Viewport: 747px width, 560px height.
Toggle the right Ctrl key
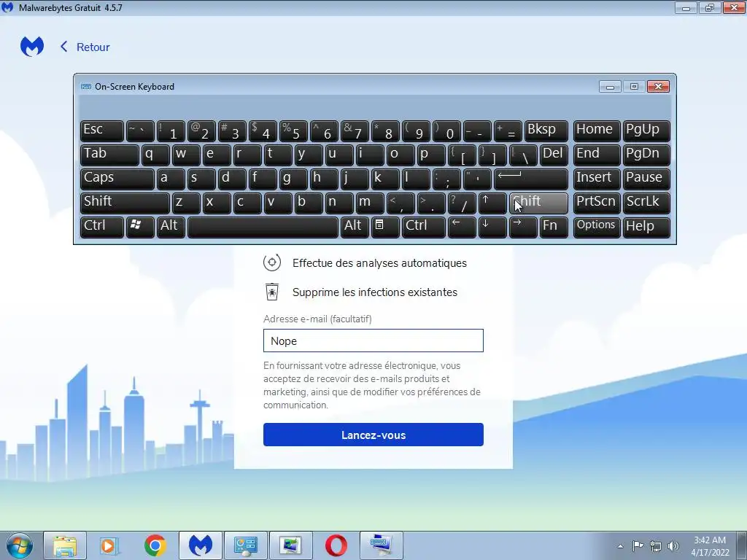[424, 227]
